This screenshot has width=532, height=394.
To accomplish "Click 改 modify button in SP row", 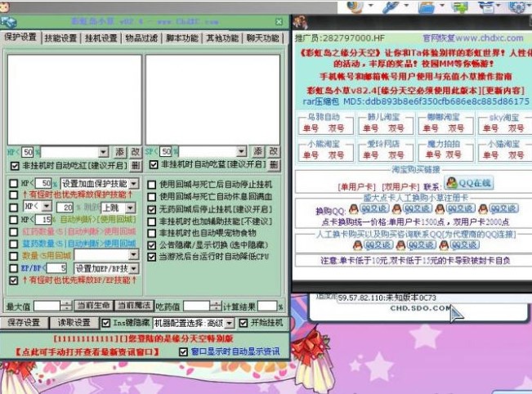I will [274, 151].
